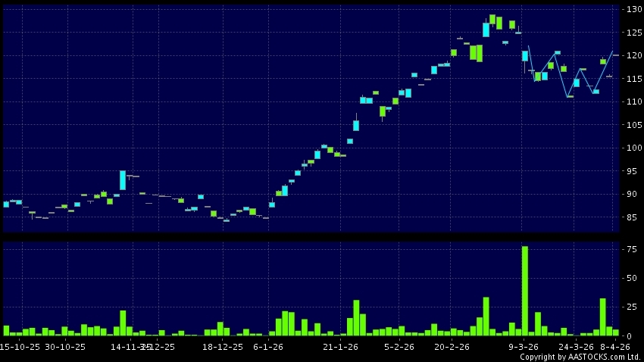
Task: Click the 21-1-26 date label
Action: 340,347
